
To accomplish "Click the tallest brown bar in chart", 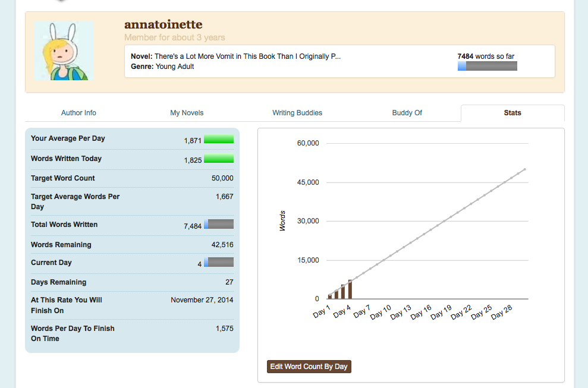I will (x=350, y=289).
